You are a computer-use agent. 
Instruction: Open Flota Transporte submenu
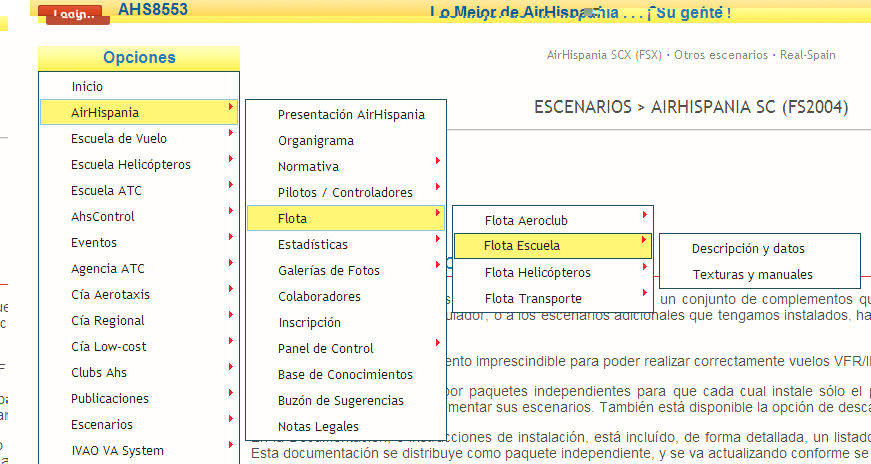(x=533, y=299)
